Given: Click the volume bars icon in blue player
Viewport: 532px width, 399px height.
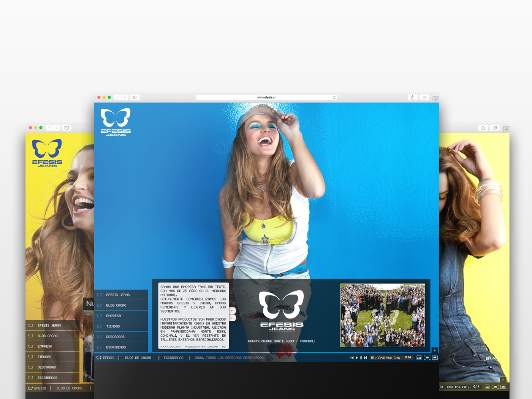Looking at the screenshot, I should pos(419,358).
